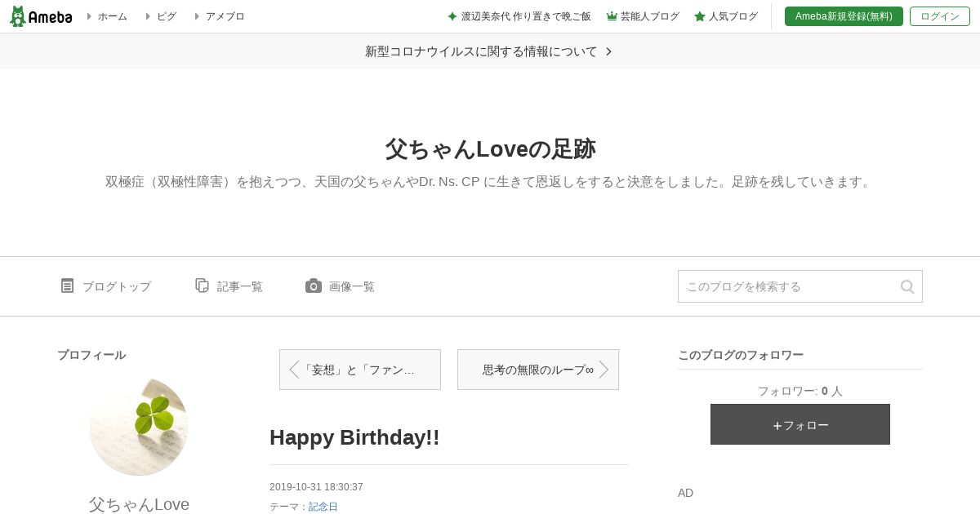Open 画像一覧 camera icon
Image resolution: width=980 pixels, height=514 pixels.
314,286
